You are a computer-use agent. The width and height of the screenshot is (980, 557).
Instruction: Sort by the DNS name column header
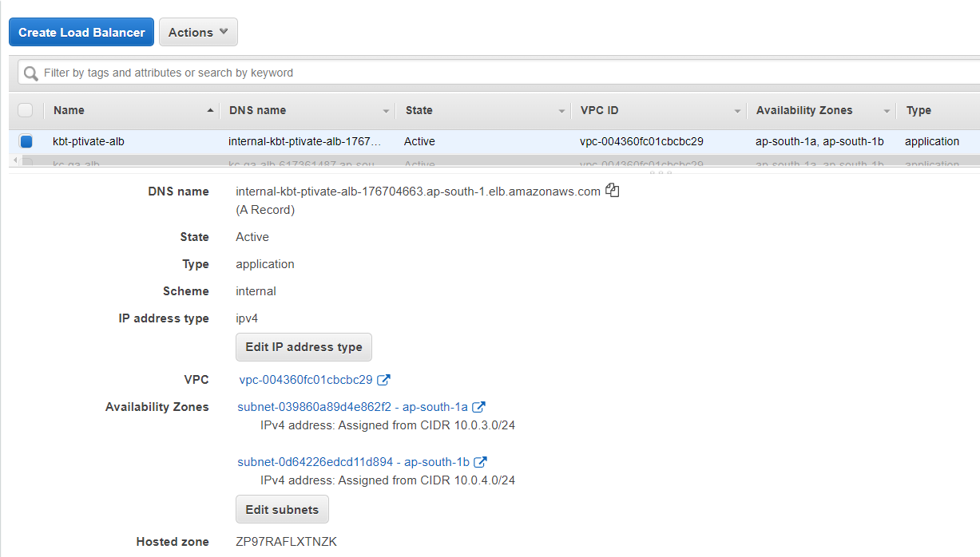[307, 110]
